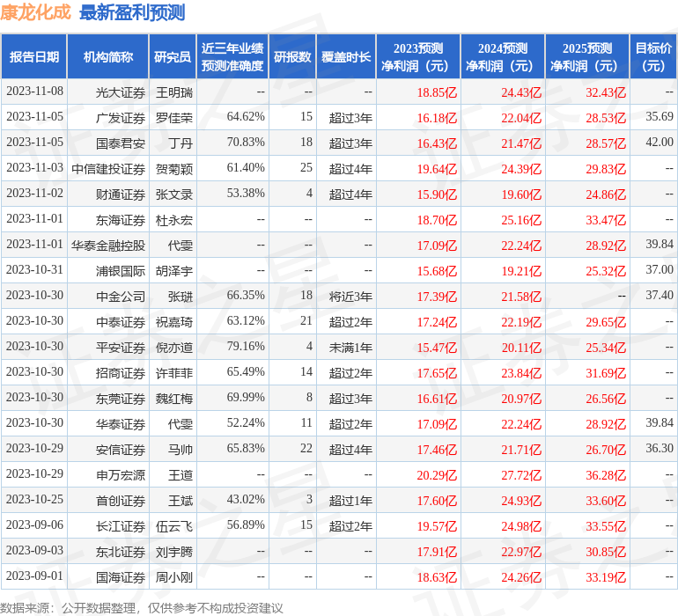The height and width of the screenshot is (616, 678).
Task: Select the 中信建投证券 institution cell
Action: [108, 169]
